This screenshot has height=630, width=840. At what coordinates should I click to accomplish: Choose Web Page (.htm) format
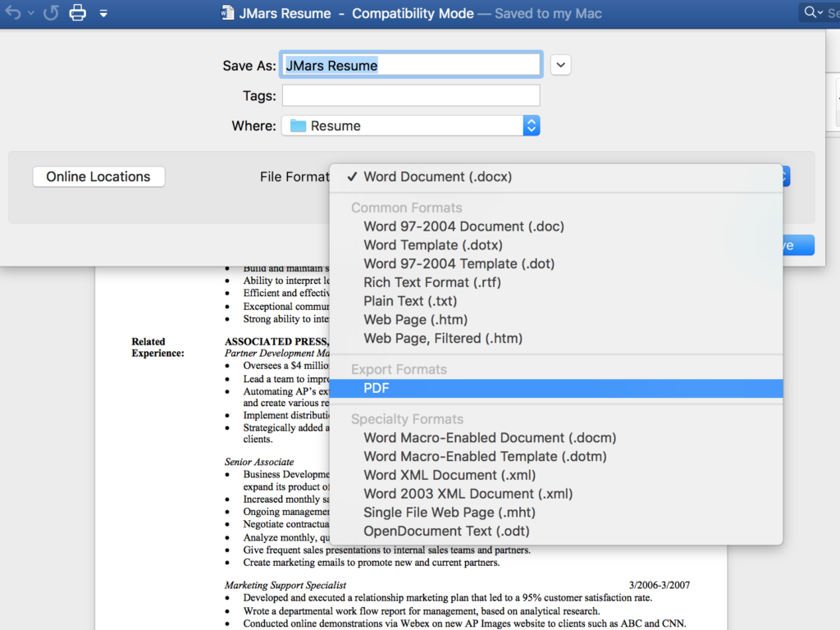556,320
